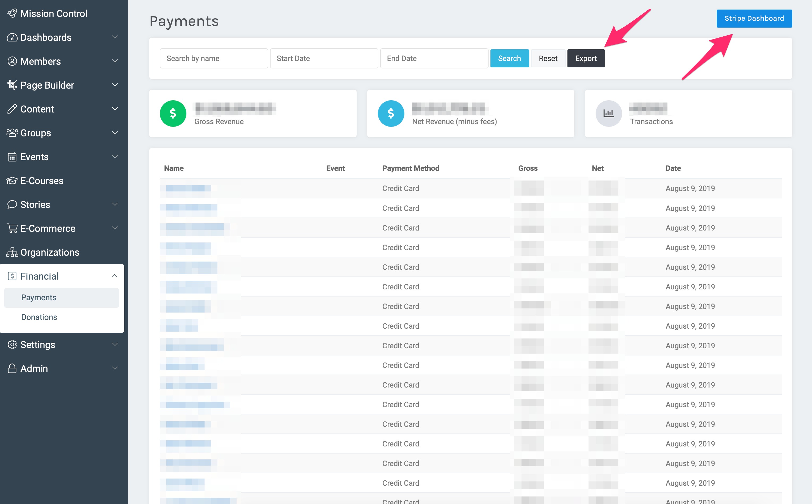Click the blue Search button
Screen dimensions: 812x504
pos(509,58)
